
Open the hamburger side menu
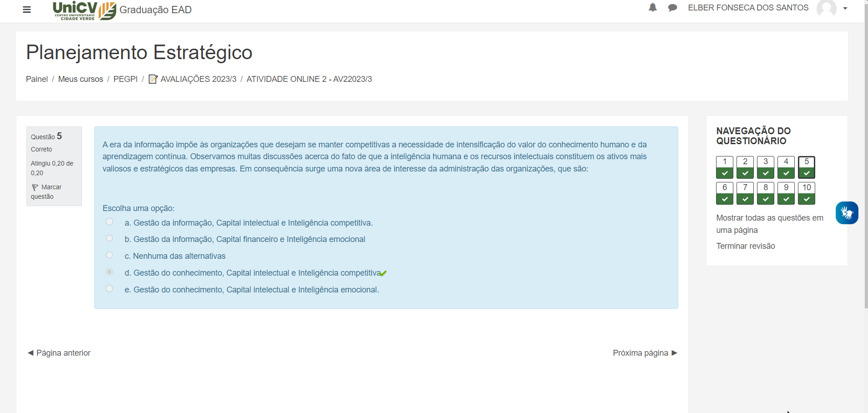(27, 10)
